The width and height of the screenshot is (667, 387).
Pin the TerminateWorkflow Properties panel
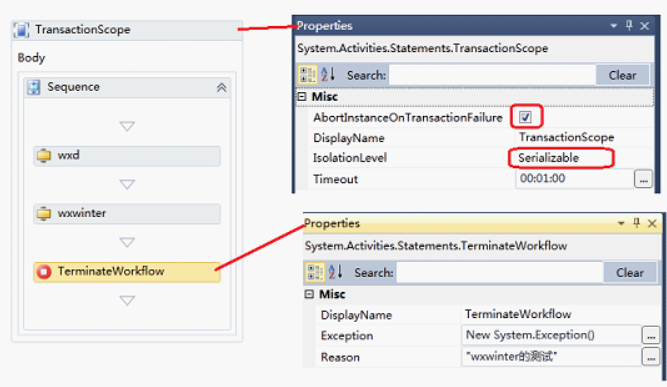(636, 223)
